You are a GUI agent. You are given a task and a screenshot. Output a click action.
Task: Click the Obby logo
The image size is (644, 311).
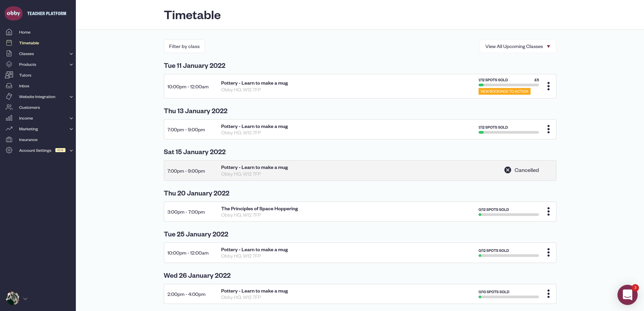click(x=13, y=13)
